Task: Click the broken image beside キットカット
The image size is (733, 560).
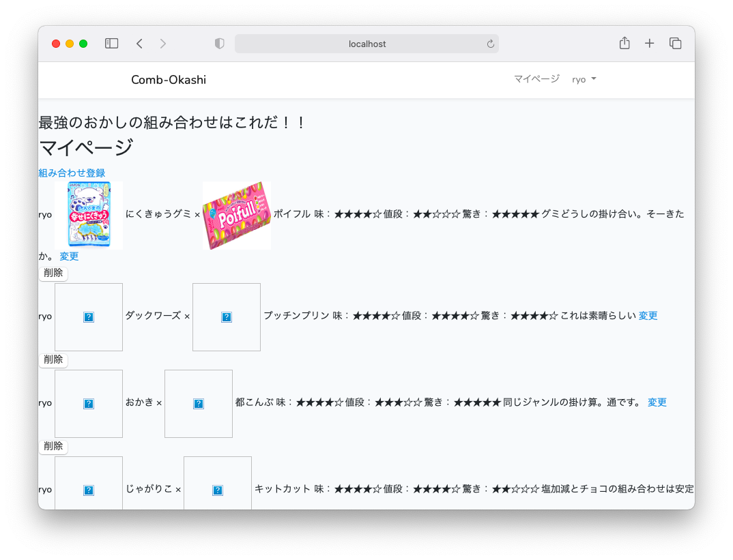Action: [x=218, y=484]
